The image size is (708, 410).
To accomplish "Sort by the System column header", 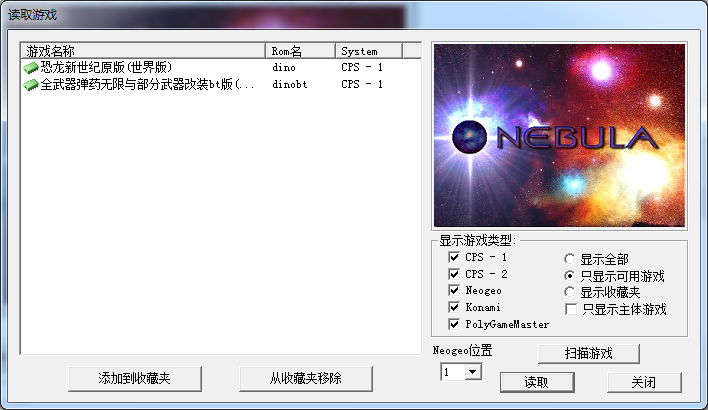I will pos(369,51).
